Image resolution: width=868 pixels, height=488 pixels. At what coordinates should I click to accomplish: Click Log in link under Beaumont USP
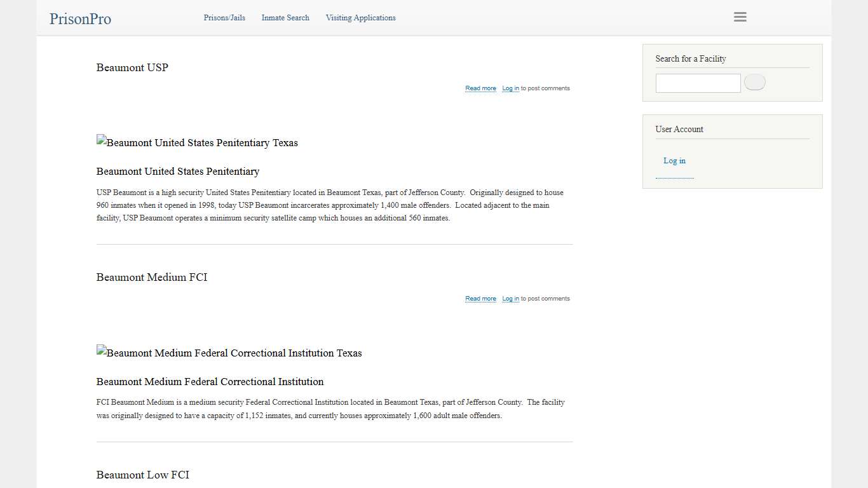pos(510,88)
